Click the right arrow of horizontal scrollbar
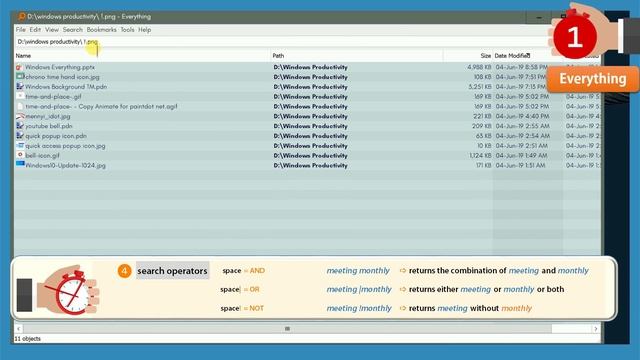The height and width of the screenshot is (360, 640). point(596,329)
